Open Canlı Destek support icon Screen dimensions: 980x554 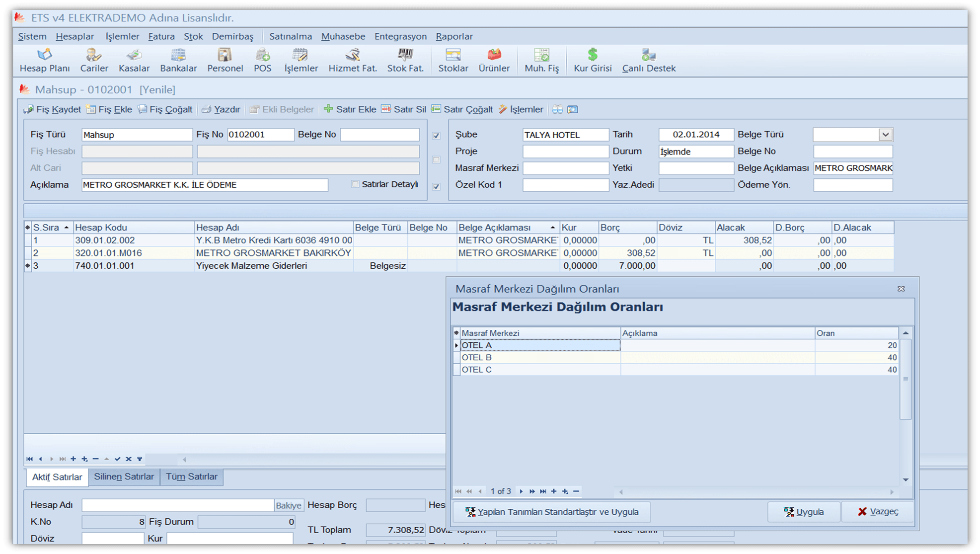pos(649,61)
